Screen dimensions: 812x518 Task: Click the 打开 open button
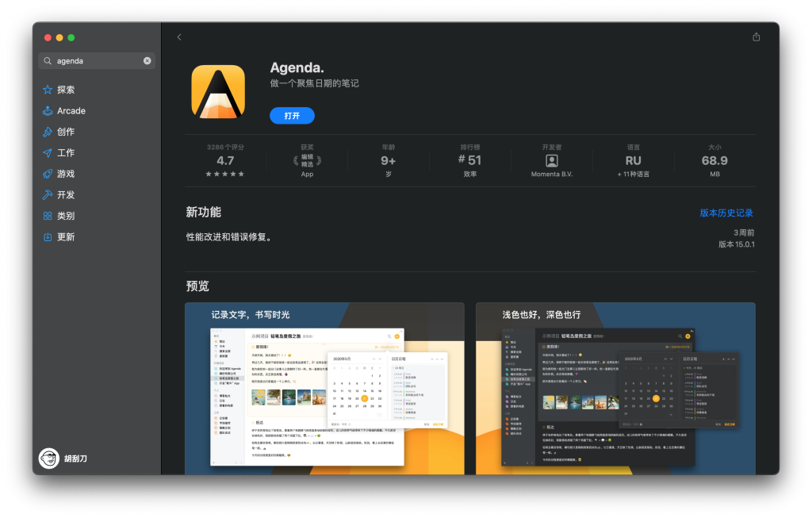[292, 116]
